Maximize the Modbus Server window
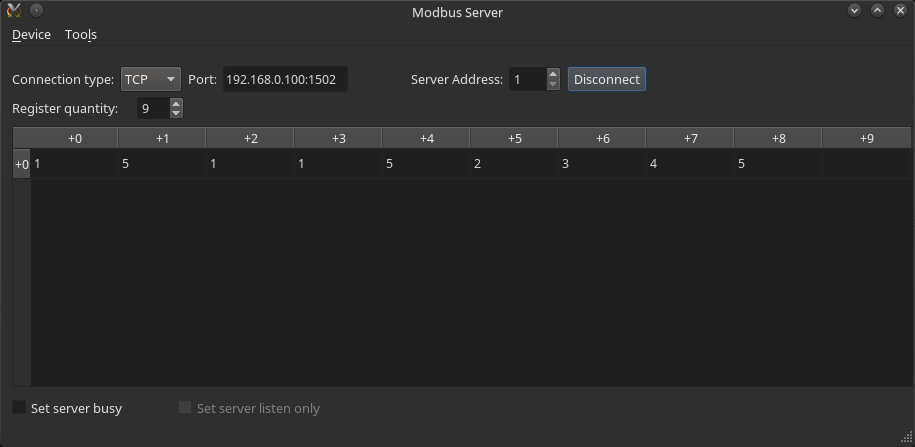Screen dimensions: 915x447 click(877, 11)
